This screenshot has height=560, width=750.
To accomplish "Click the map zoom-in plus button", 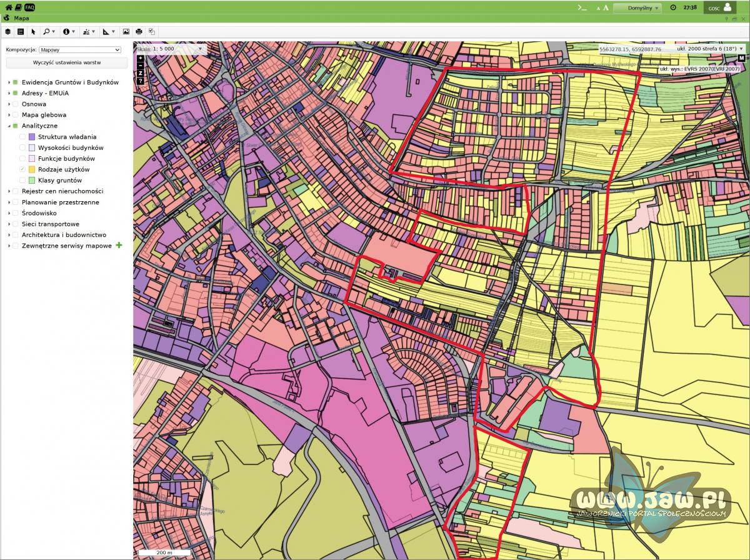I will pyautogui.click(x=141, y=58).
